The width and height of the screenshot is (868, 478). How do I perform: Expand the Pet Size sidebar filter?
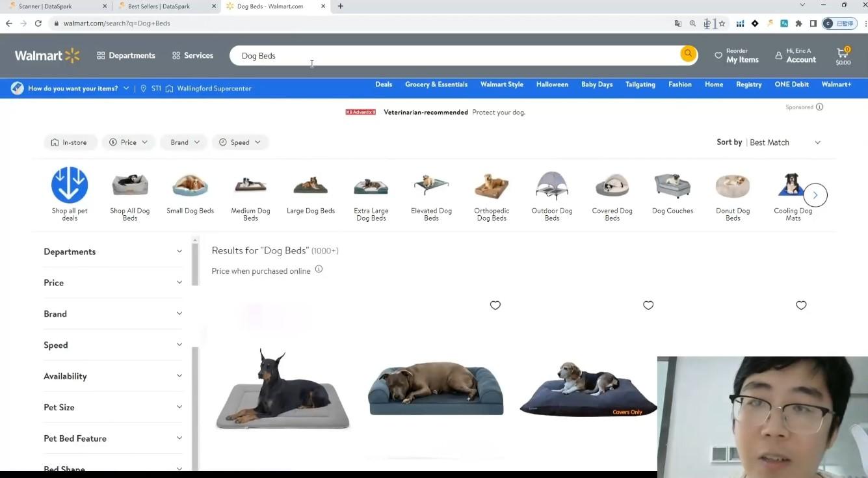112,407
